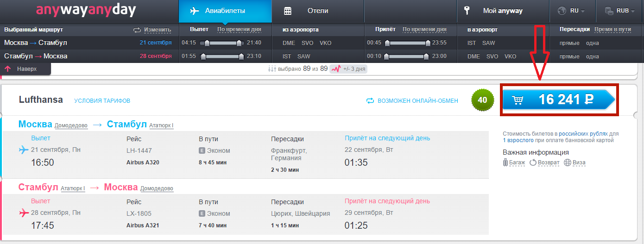
Task: Click the hotel building icon beside Отели
Action: [288, 11]
